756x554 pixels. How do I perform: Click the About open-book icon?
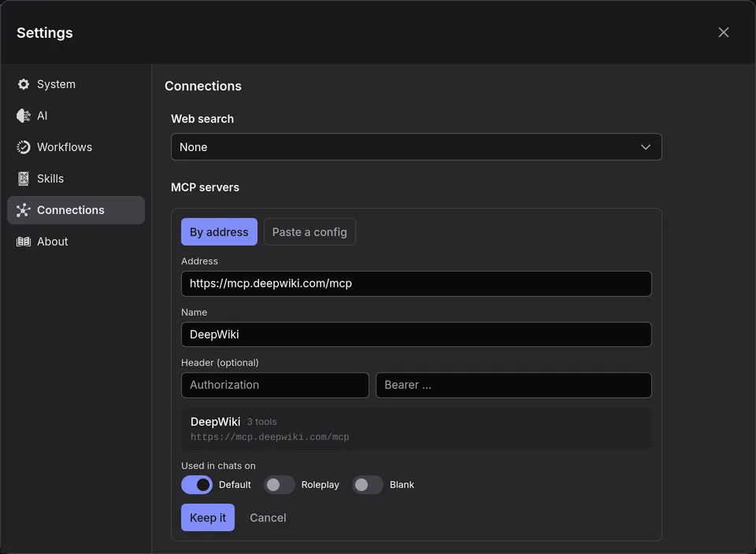coord(23,242)
